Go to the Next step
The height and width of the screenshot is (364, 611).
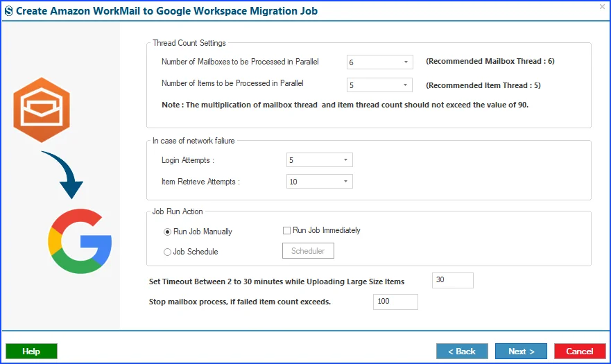[521, 351]
